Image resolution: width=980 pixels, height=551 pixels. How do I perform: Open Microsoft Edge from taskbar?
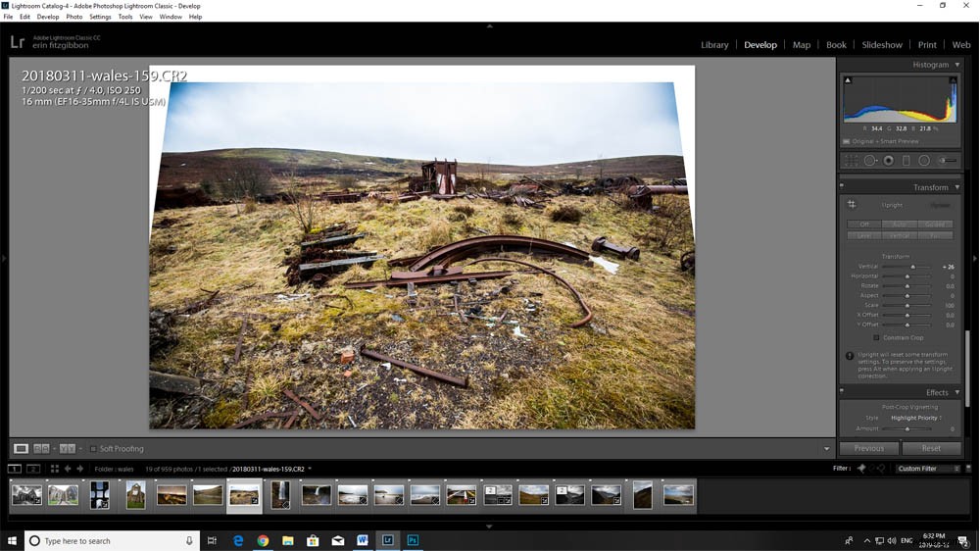click(238, 540)
